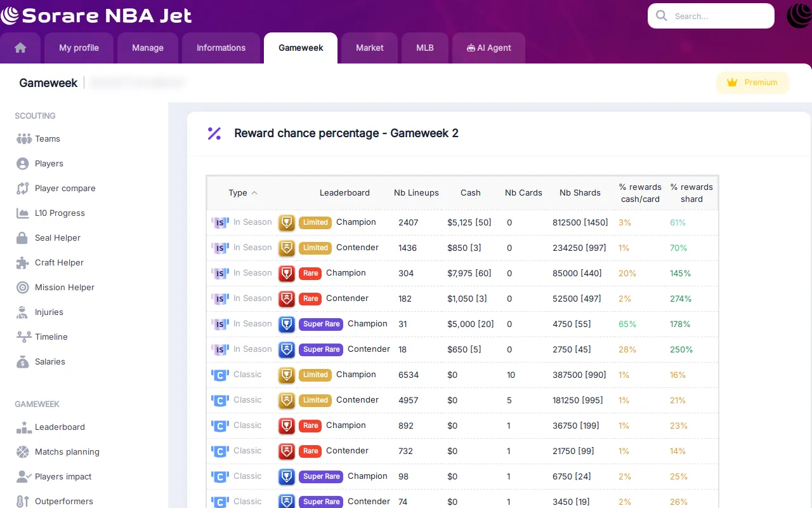
Task: Open Matchs planning link
Action: (x=67, y=452)
